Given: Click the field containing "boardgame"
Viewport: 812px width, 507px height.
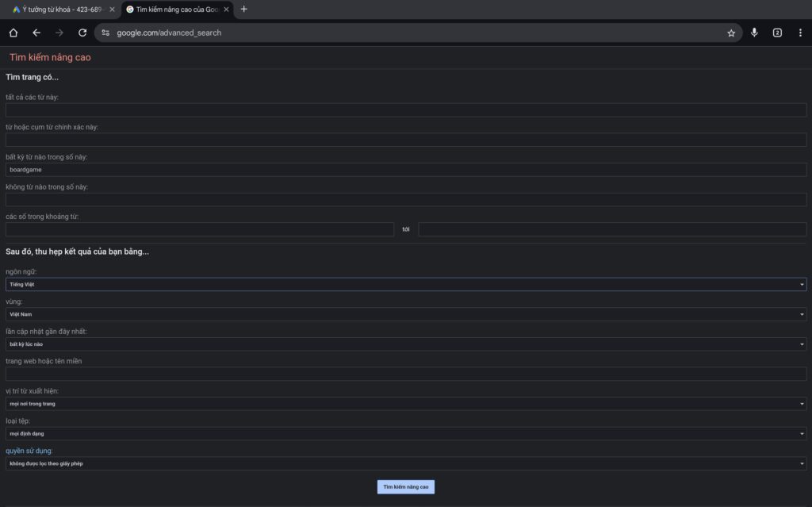Looking at the screenshot, I should (405, 170).
